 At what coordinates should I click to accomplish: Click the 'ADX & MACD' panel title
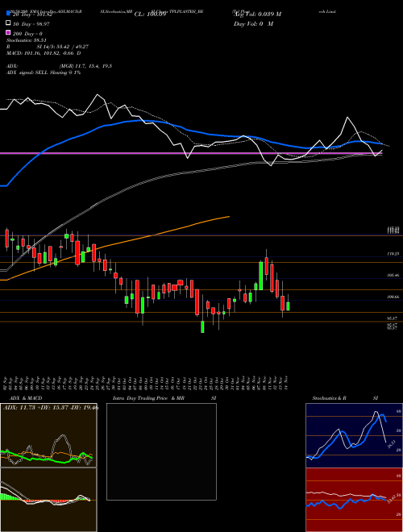click(26, 398)
